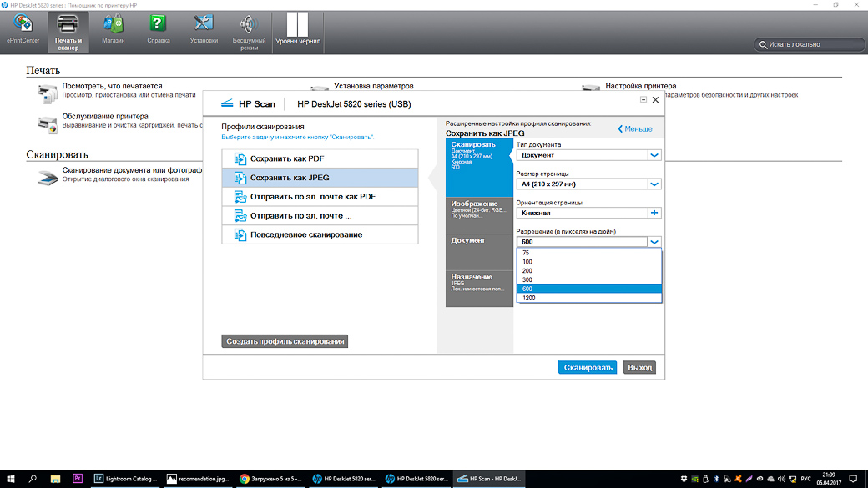Select the Отправить по эл. почте ... profile
Image resolution: width=868 pixels, height=488 pixels.
[320, 216]
